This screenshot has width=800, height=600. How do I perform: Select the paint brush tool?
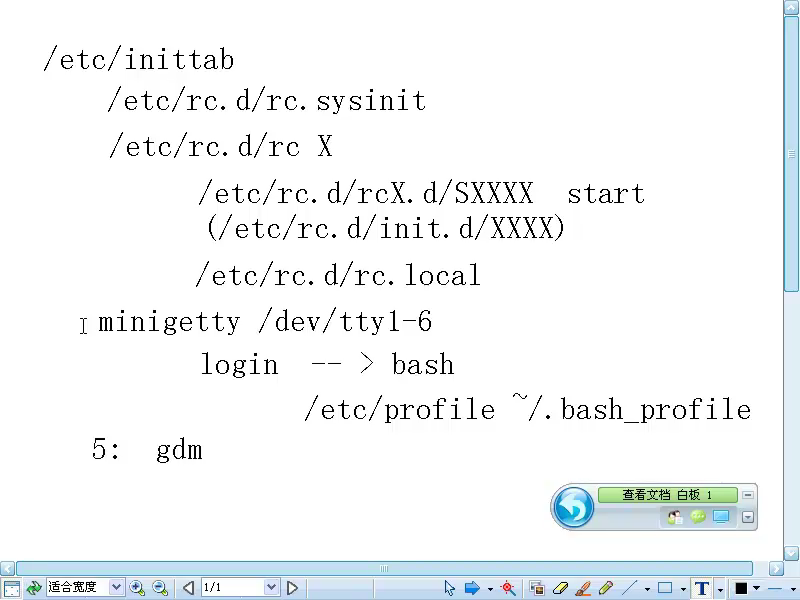(583, 588)
